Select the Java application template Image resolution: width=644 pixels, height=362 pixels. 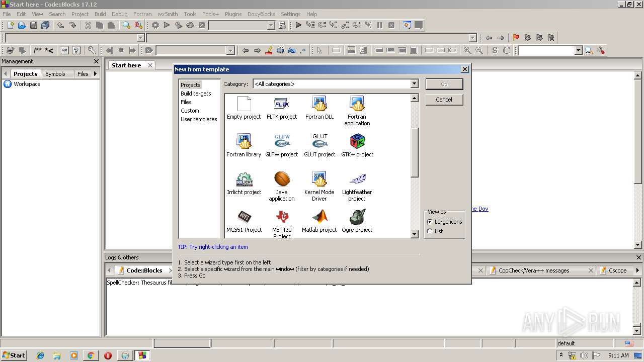(282, 187)
